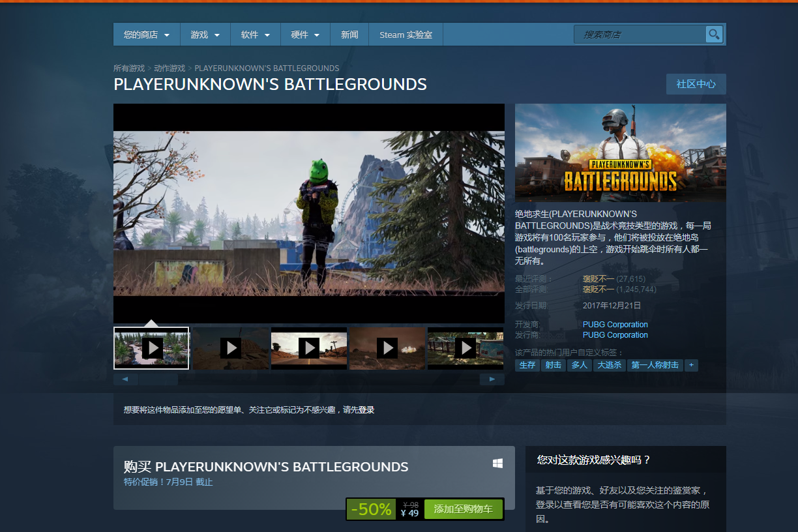Select the 射击 tag

click(x=554, y=365)
